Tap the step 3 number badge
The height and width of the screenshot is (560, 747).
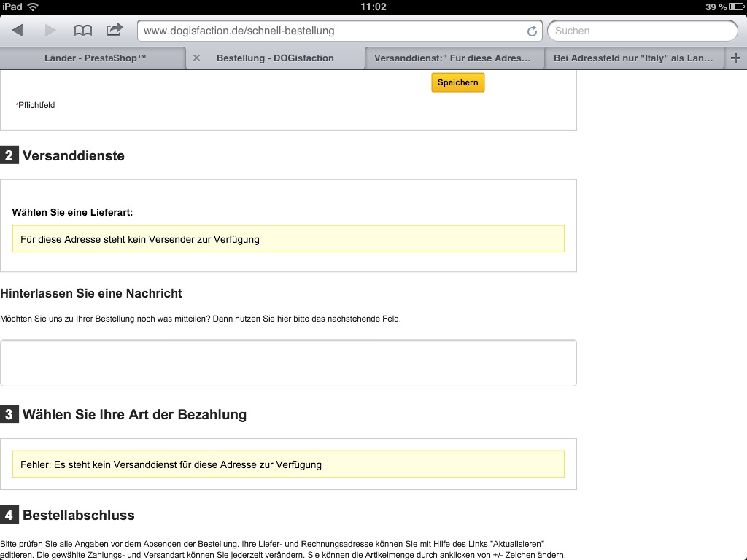(9, 414)
